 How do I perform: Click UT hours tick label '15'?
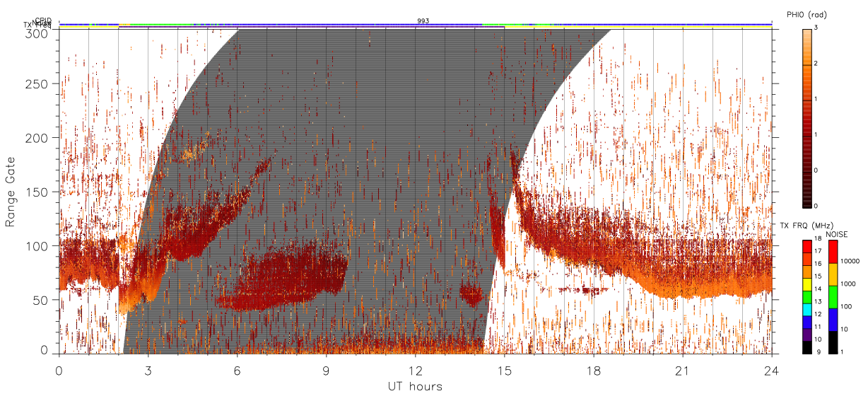point(505,371)
